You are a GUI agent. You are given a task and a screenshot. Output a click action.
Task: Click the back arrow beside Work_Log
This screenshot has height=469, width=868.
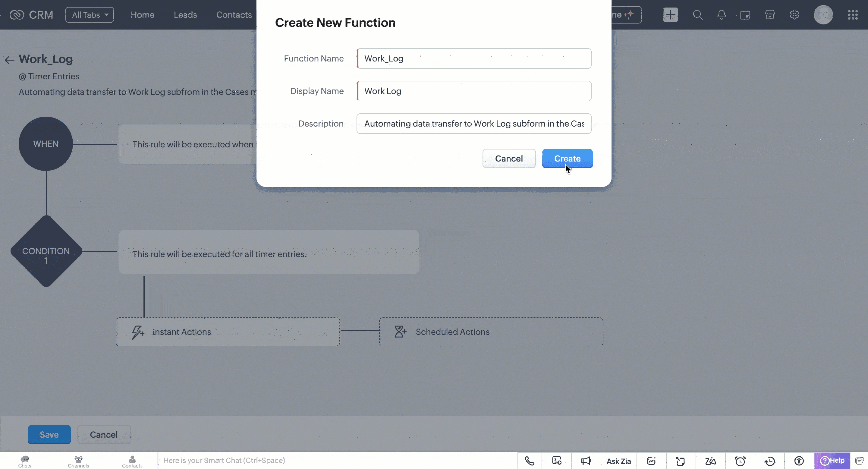(x=9, y=60)
